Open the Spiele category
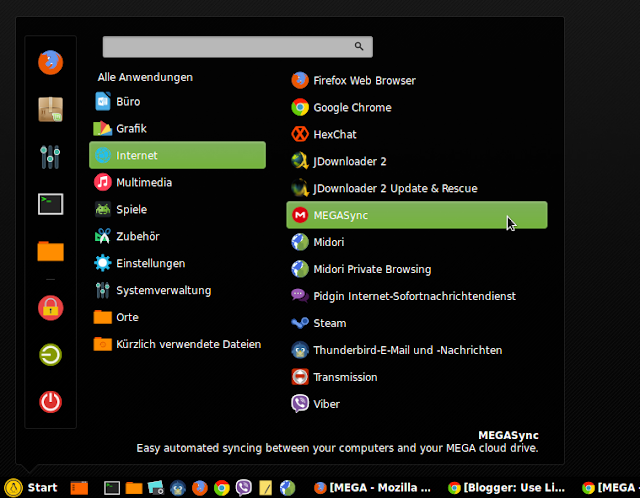This screenshot has width=640, height=498. tap(178, 209)
